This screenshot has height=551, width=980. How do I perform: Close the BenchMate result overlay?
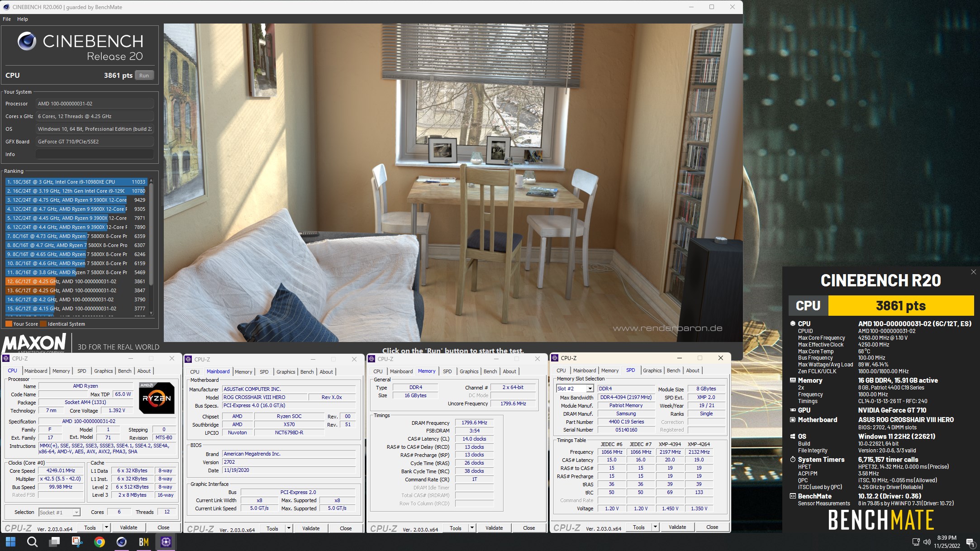(x=973, y=272)
